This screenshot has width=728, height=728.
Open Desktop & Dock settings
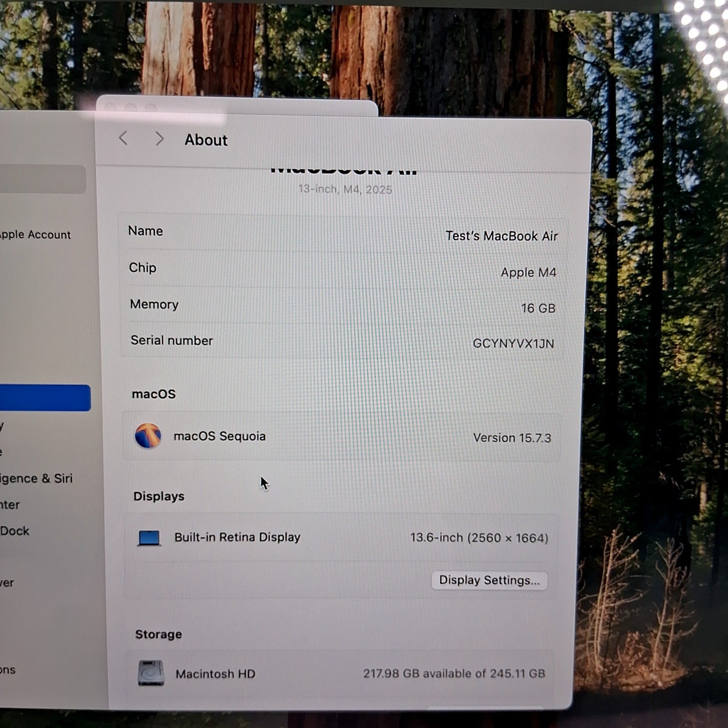pyautogui.click(x=15, y=531)
